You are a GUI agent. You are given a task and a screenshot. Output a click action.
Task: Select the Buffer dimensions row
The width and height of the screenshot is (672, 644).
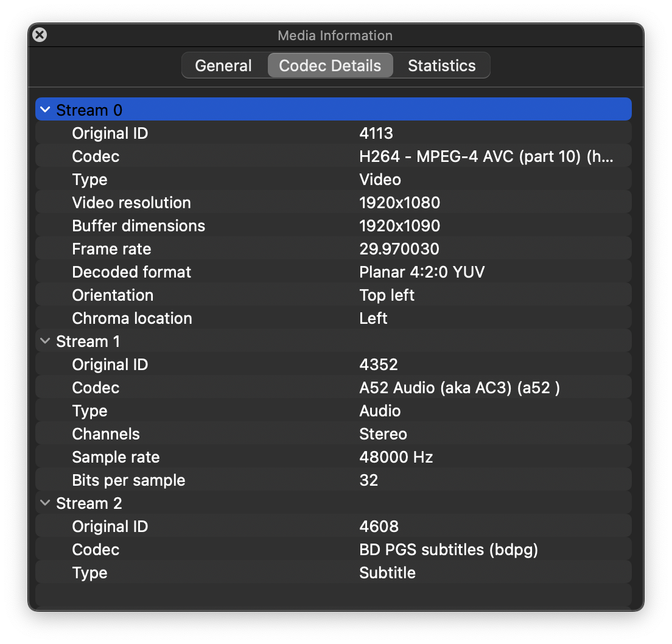[x=333, y=226]
